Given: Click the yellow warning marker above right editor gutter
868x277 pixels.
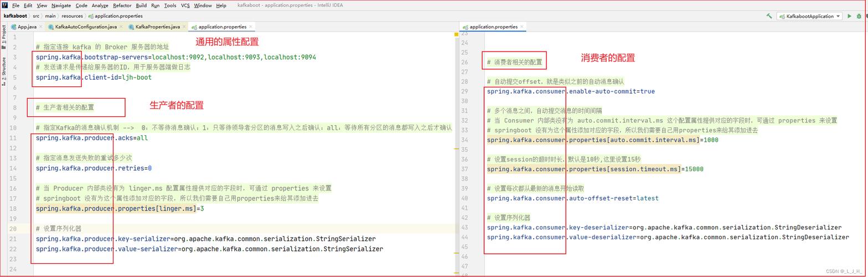Looking at the screenshot, I should pos(456,34).
